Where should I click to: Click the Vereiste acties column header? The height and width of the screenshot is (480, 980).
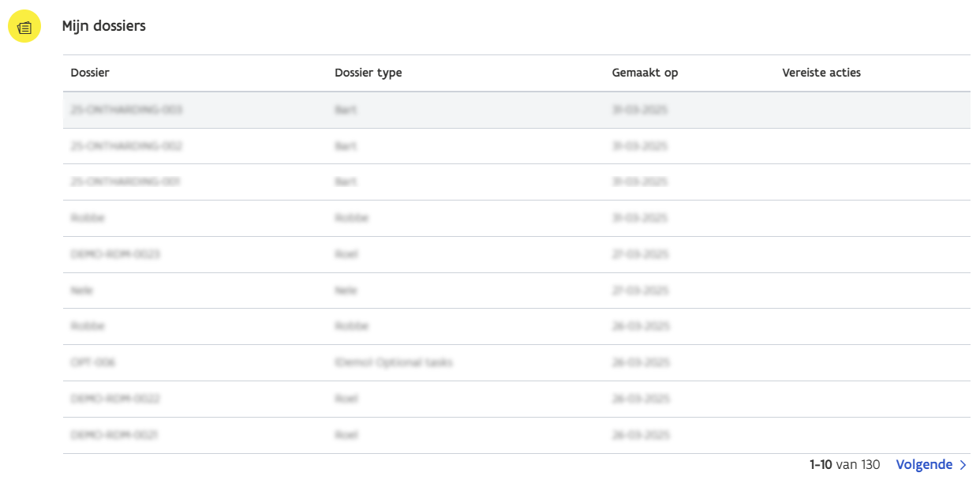(821, 72)
